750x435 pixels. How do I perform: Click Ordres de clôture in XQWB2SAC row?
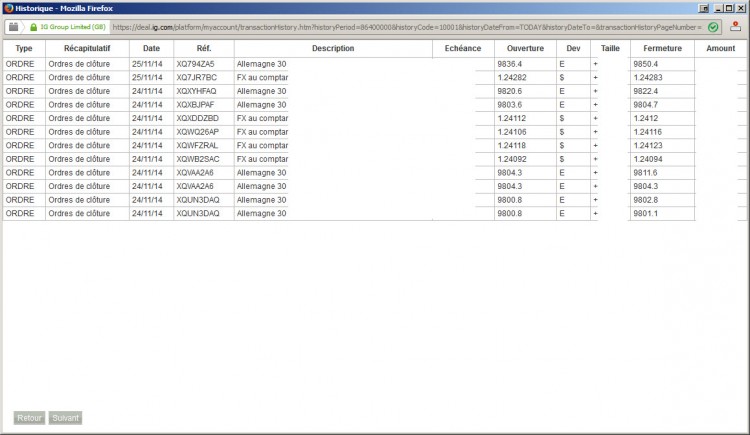(79, 159)
